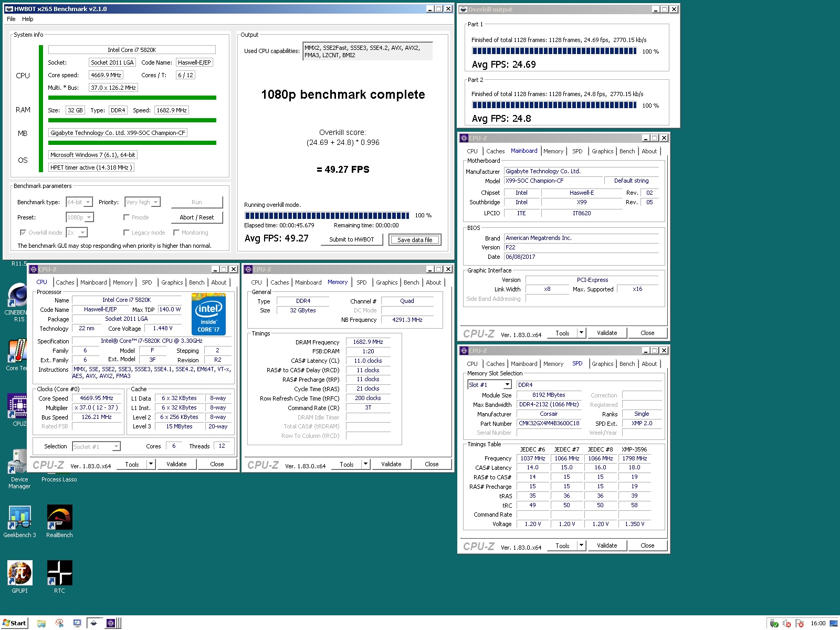Click Validate in CPU-Z memory Timings window
The height and width of the screenshot is (630, 840).
coord(391,464)
